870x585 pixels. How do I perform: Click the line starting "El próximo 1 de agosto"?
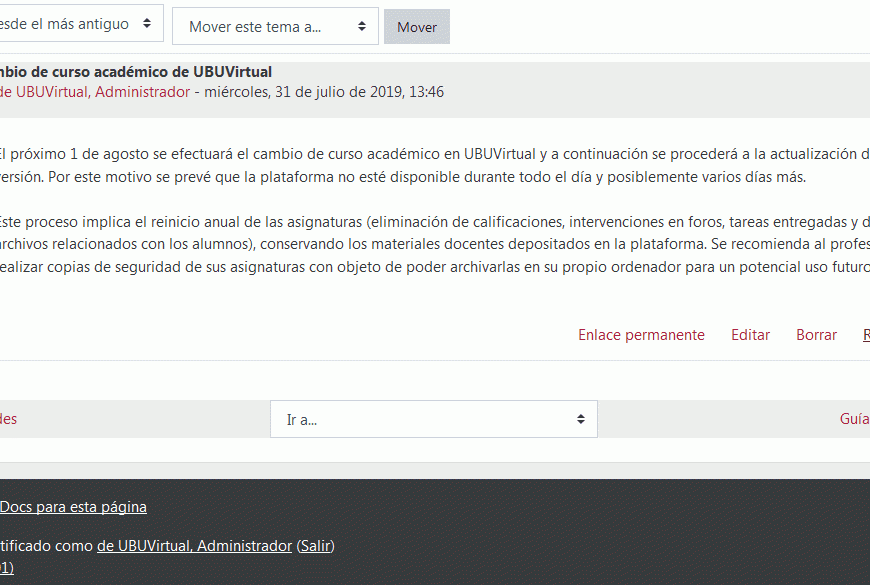(435, 154)
